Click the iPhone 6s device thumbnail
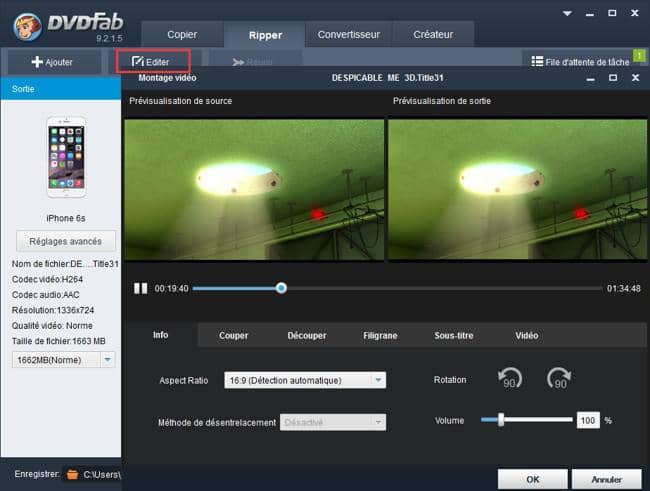The height and width of the screenshot is (491, 650). [66, 157]
